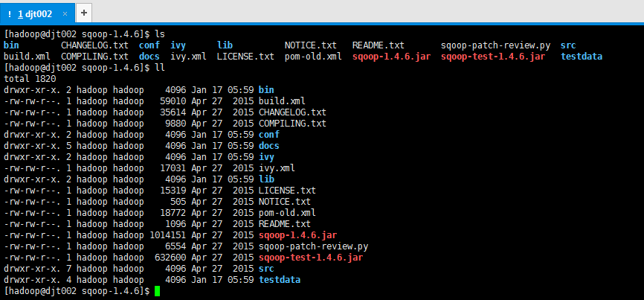The height and width of the screenshot is (300, 644).
Task: Click "sqoop-patch-review.py" in the ls output
Action: tap(496, 45)
